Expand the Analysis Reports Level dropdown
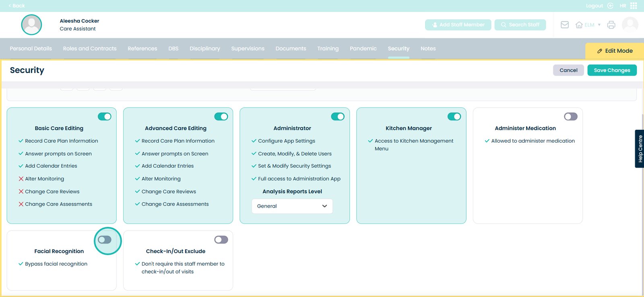The width and height of the screenshot is (644, 297). (292, 206)
